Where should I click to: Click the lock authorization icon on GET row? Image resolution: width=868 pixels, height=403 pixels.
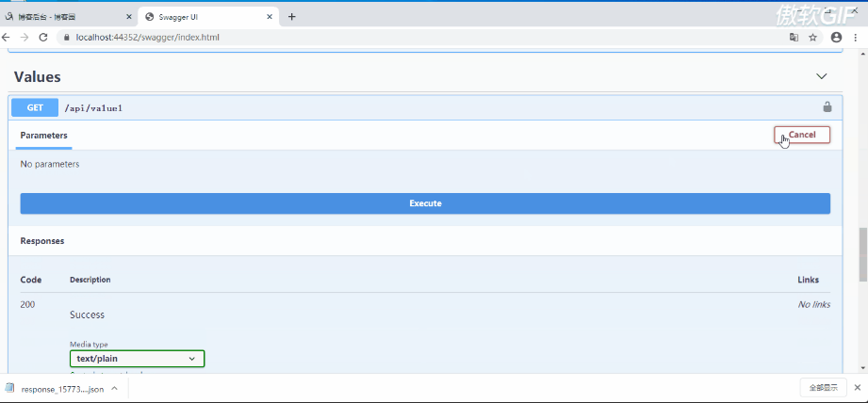[827, 107]
